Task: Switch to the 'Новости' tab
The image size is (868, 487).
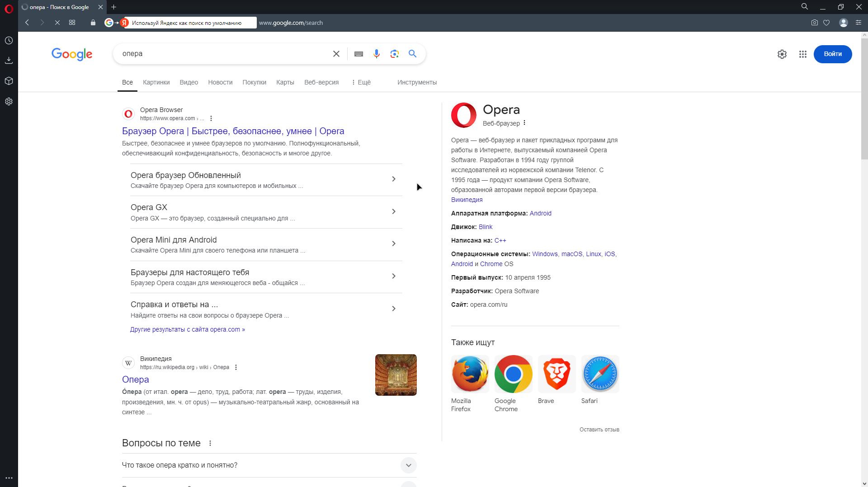Action: [220, 82]
